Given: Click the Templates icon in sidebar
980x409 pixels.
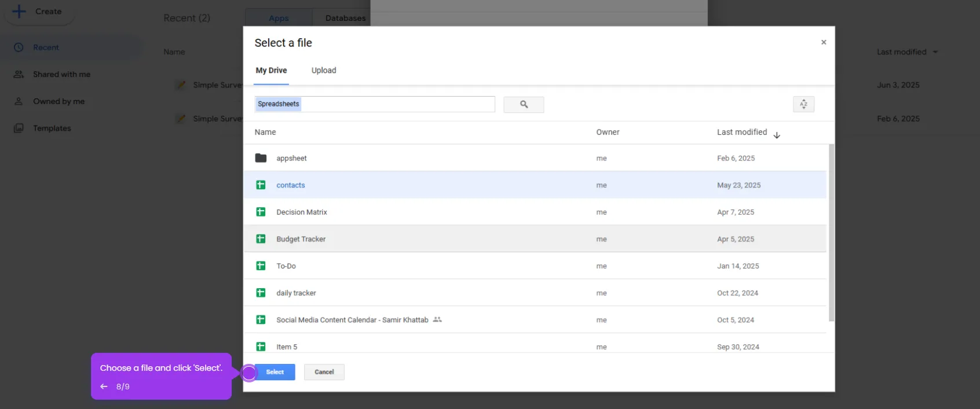Looking at the screenshot, I should 19,128.
